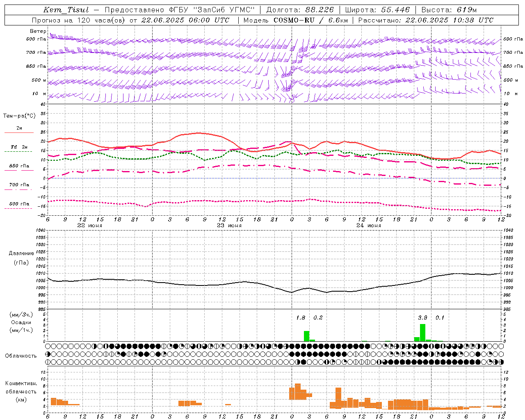Select the (мм/3ч.) precipitation unit label
525x420 pixels.
(x=21, y=315)
